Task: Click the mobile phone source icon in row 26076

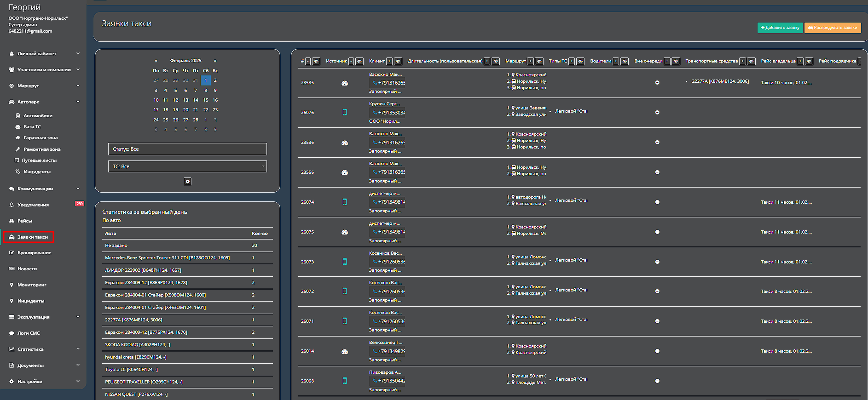Action: click(x=345, y=112)
